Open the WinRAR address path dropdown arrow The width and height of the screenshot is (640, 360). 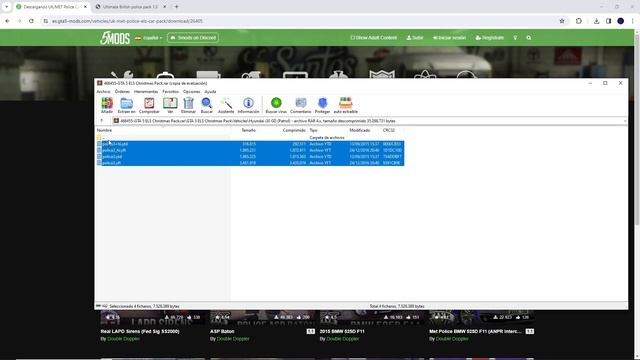click(624, 121)
